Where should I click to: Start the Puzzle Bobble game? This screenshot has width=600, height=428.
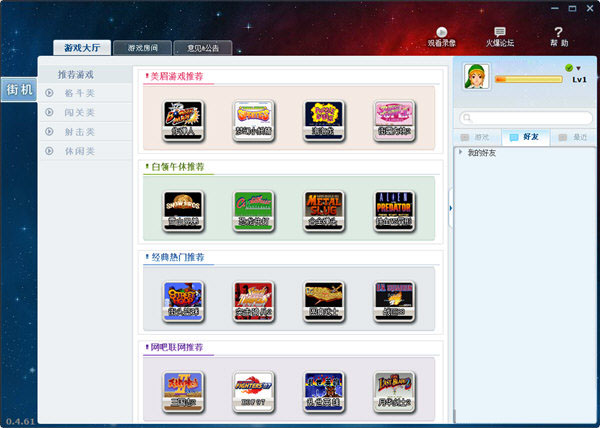pyautogui.click(x=324, y=120)
